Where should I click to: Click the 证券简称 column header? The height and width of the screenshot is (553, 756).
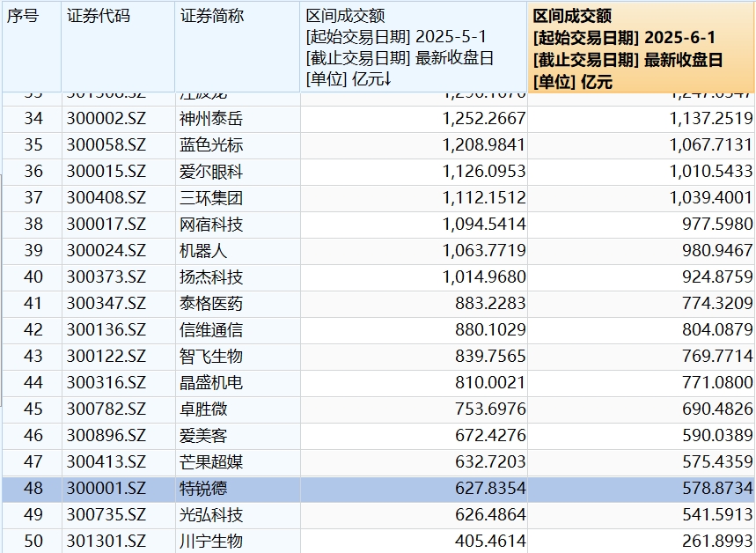click(x=238, y=47)
